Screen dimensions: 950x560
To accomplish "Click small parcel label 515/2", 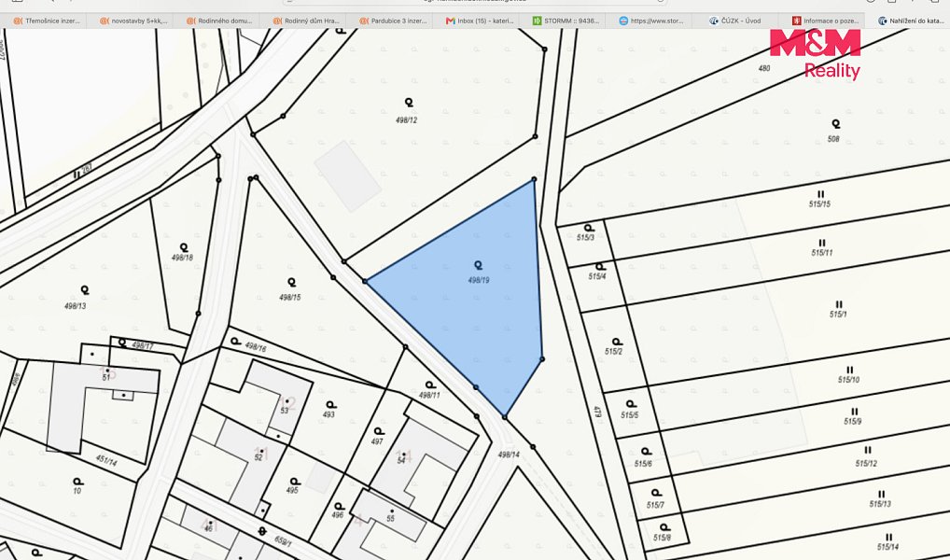I will pyautogui.click(x=613, y=352).
